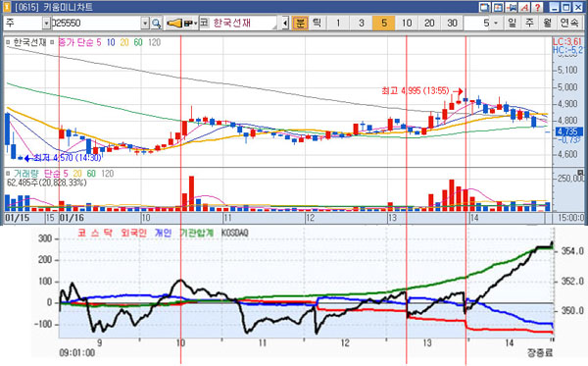Click the expand icon on volume panel
The width and height of the screenshot is (588, 366).
coord(581,172)
